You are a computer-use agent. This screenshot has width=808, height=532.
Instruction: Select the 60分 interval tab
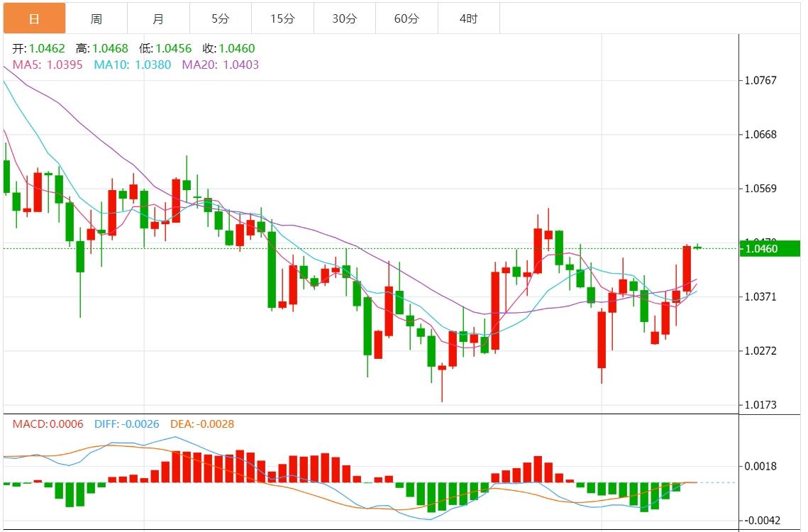(x=406, y=18)
